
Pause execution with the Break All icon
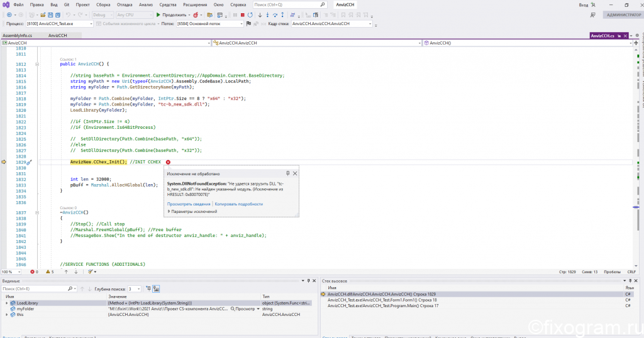point(235,15)
